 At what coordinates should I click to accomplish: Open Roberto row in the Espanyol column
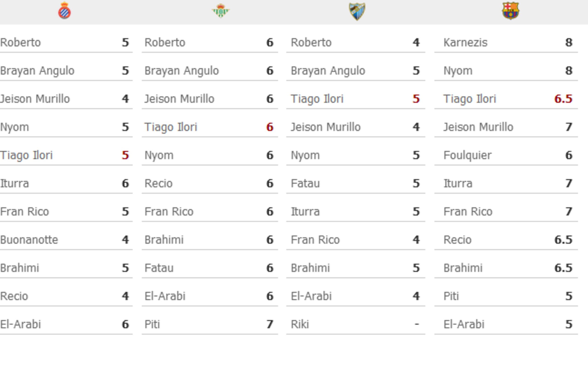pyautogui.click(x=66, y=42)
